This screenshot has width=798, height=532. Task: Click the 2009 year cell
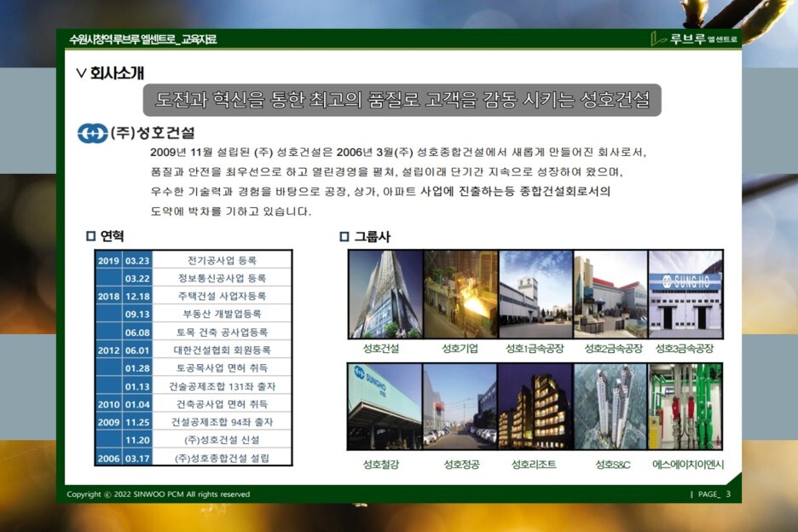(108, 421)
